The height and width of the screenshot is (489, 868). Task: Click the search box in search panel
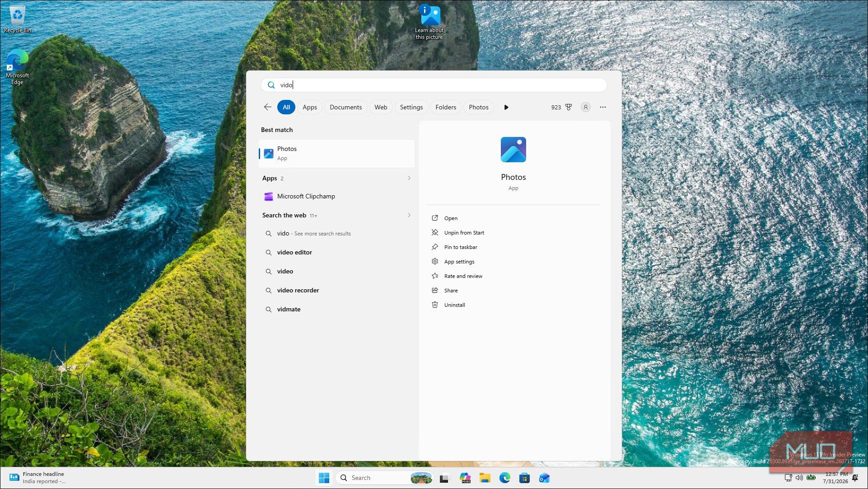434,85
